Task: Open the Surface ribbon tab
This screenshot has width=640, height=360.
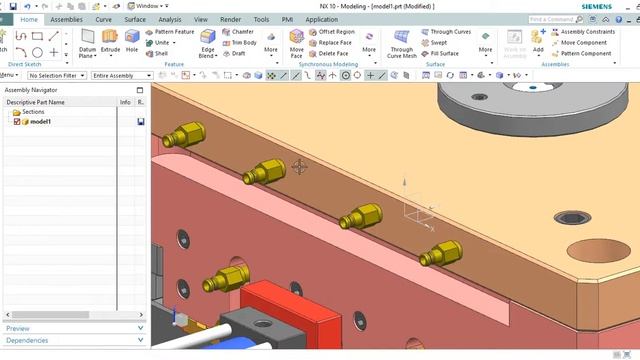Action: (x=135, y=20)
